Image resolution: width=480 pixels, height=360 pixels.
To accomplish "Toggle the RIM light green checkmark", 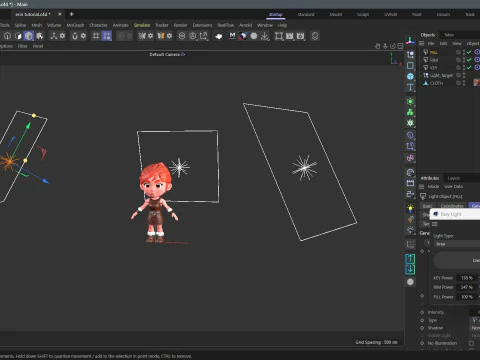I will click(x=469, y=60).
